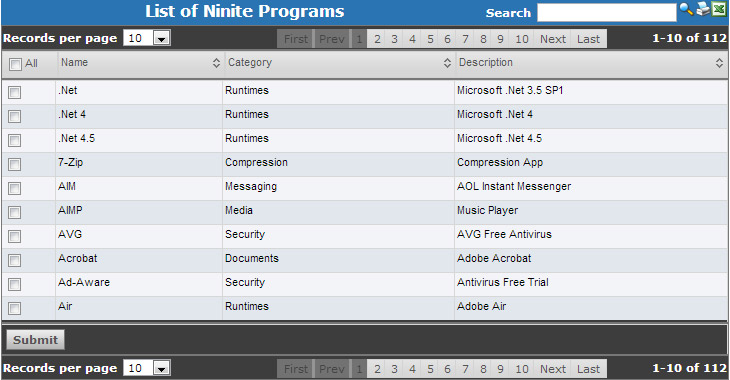Screen dimensions: 730x380
Task: Click Next in the bottom pagination bar
Action: click(x=553, y=369)
